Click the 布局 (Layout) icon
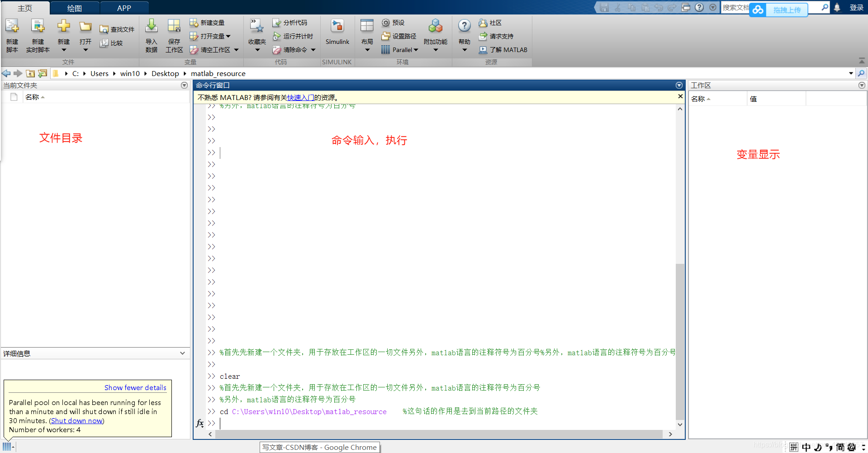Image resolution: width=868 pixels, height=453 pixels. coord(367,26)
